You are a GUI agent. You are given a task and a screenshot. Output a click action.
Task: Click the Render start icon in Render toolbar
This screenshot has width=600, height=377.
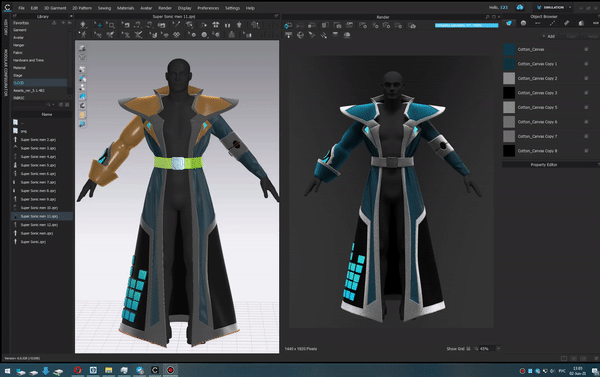[288, 26]
